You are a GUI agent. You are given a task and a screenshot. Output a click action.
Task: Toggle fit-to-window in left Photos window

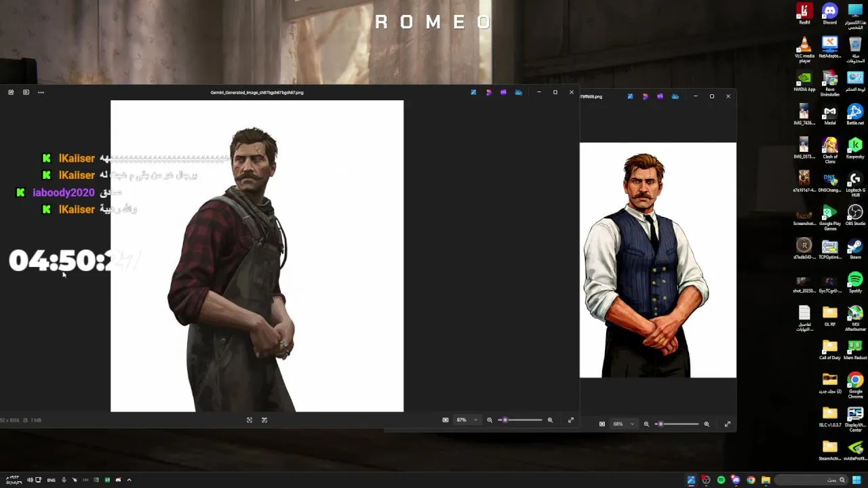446,420
